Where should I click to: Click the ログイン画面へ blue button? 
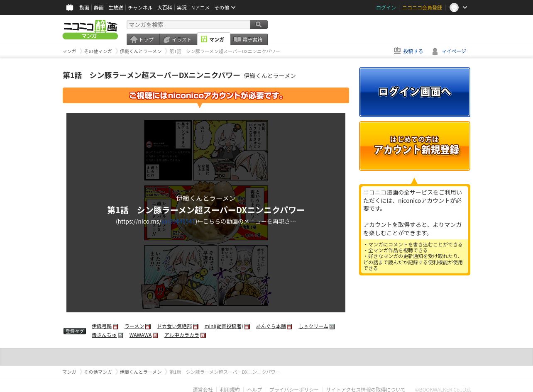[x=415, y=92]
